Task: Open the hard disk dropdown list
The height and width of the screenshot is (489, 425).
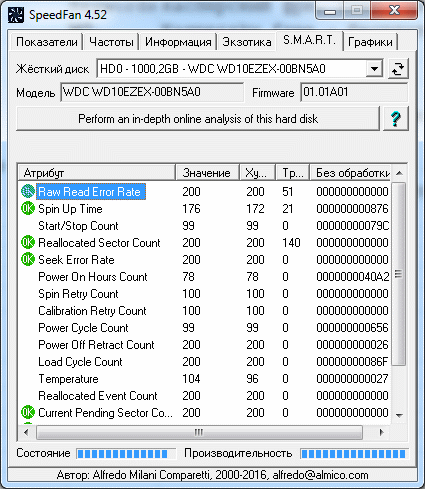Action: coord(374,69)
